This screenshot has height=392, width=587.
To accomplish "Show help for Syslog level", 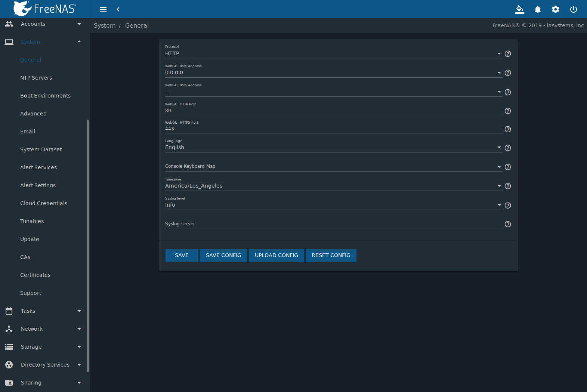I will pos(508,206).
